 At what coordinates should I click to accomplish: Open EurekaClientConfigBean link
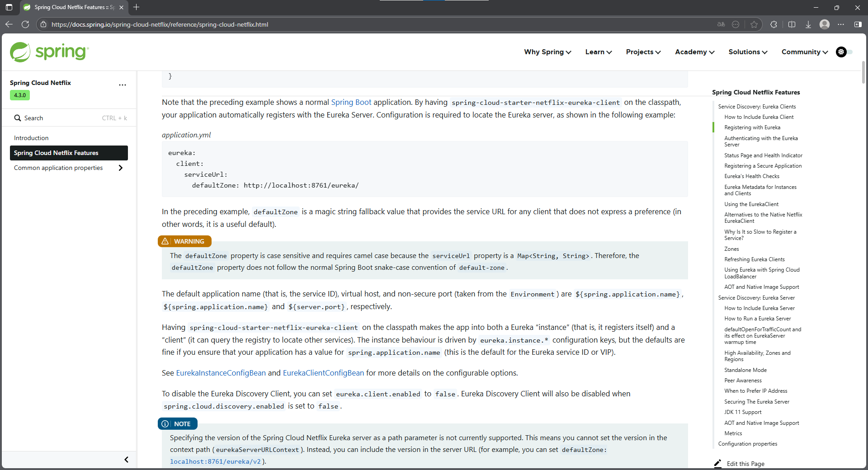pyautogui.click(x=323, y=373)
